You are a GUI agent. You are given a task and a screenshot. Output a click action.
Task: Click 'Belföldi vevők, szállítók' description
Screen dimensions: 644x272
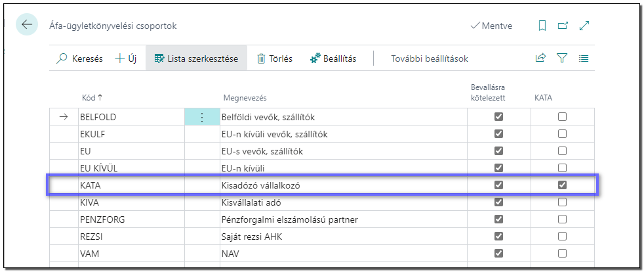[x=344, y=118]
